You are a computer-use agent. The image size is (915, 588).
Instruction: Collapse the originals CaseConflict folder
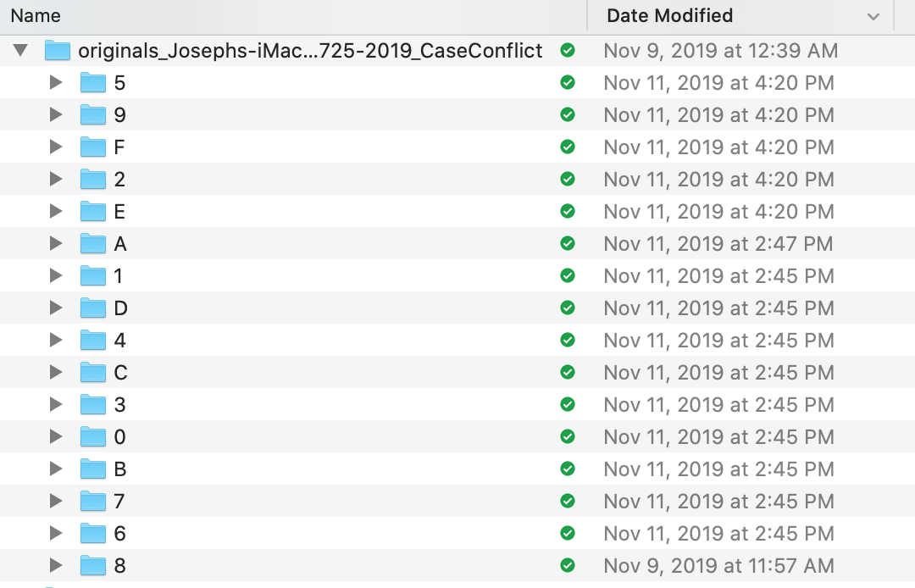20,51
